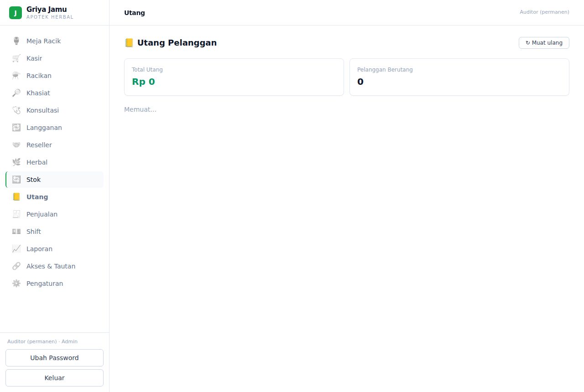Open the Racikan menu item
Screen dimensions: 584x392
tap(54, 76)
